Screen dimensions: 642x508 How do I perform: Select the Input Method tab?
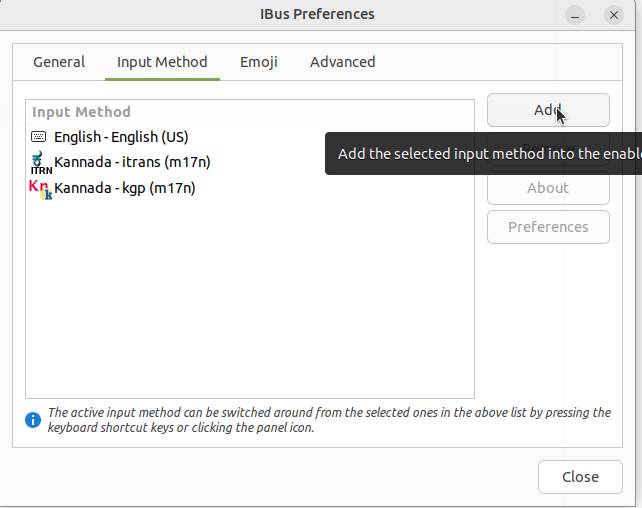coord(162,62)
